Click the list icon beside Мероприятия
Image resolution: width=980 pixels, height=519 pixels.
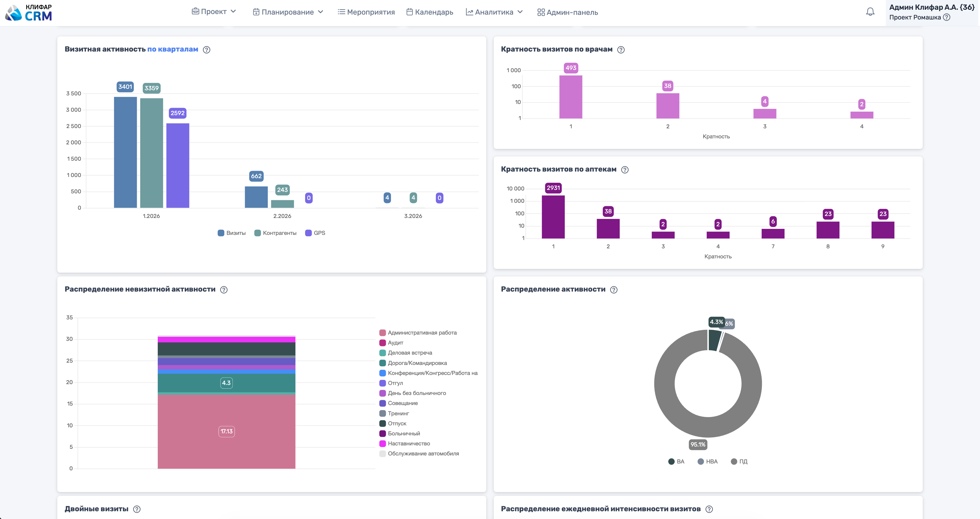pyautogui.click(x=341, y=12)
